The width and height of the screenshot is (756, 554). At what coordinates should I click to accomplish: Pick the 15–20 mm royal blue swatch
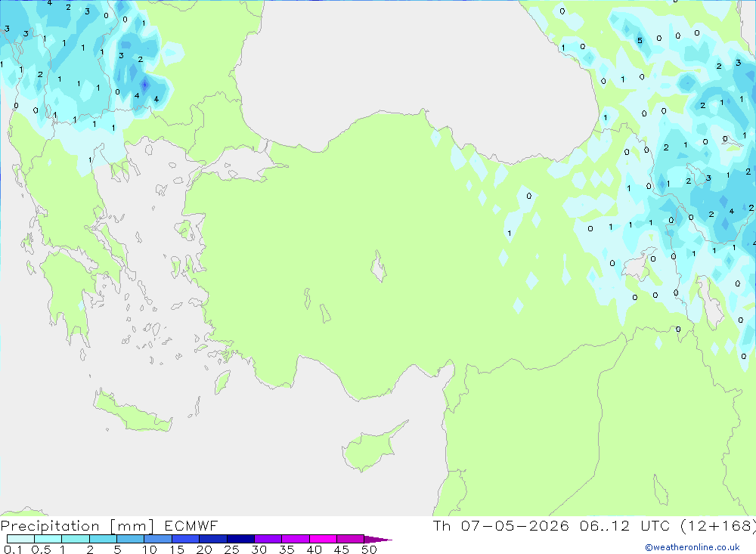(185, 539)
